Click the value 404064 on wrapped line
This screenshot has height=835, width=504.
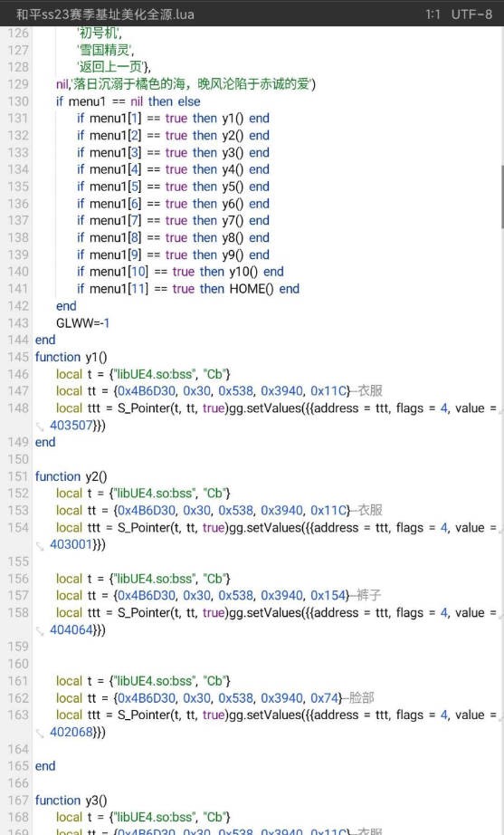point(71,629)
